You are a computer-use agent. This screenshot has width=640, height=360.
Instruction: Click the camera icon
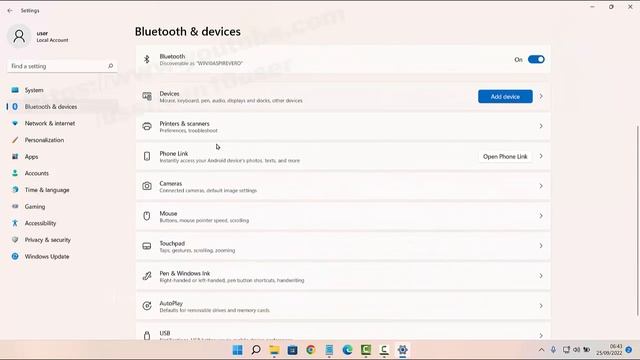pyautogui.click(x=147, y=186)
